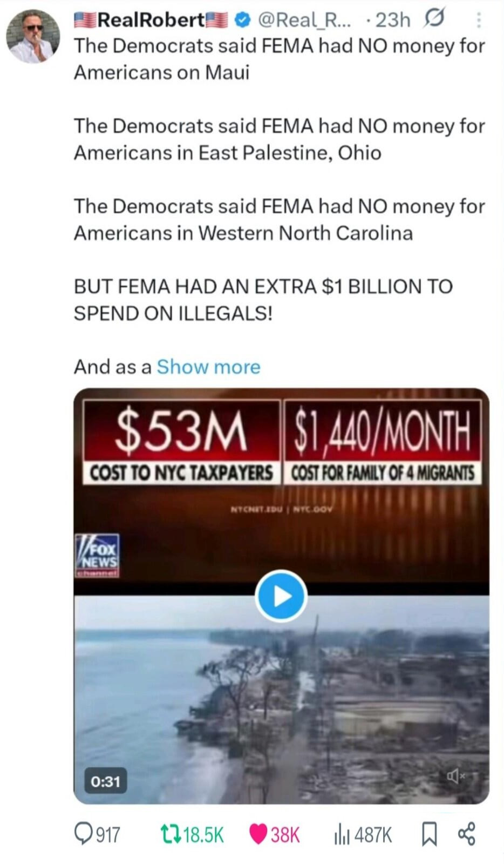Expand the tweet with Show more
The height and width of the screenshot is (864, 504).
point(208,367)
